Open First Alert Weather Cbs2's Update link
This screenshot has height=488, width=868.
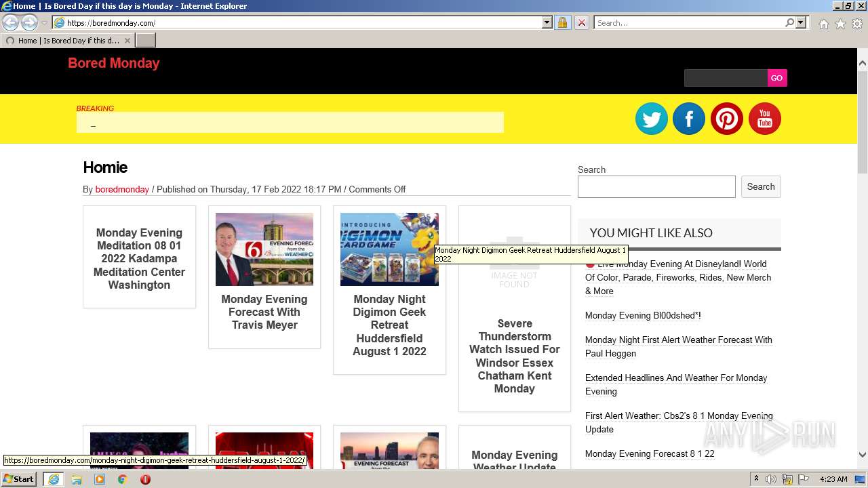(679, 422)
